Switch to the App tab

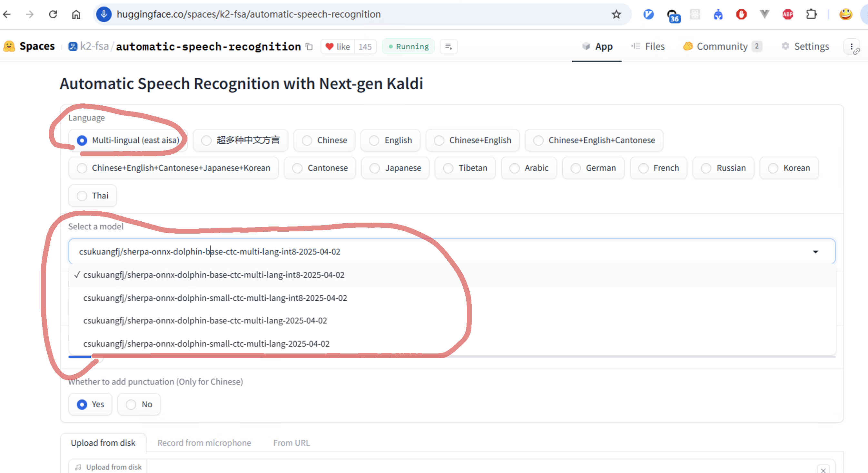point(597,46)
